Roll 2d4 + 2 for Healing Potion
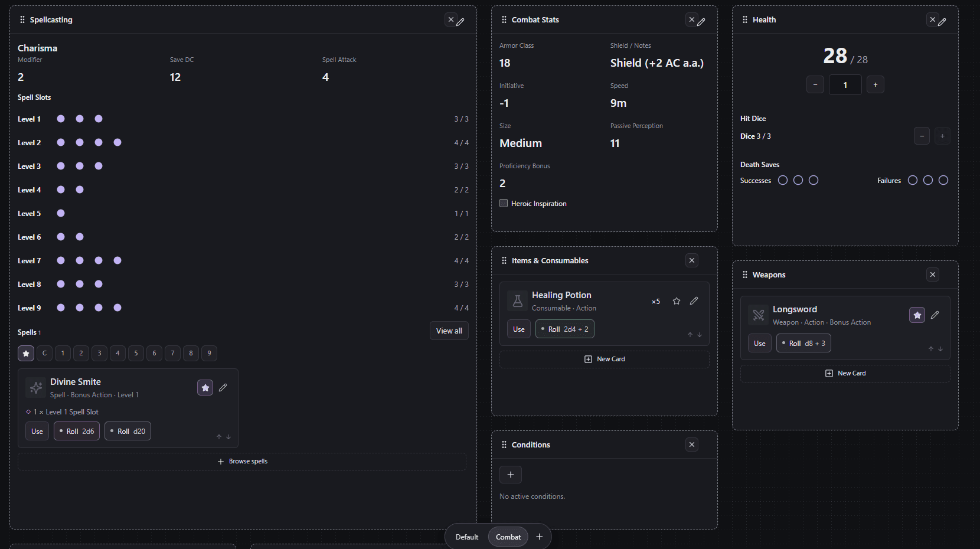This screenshot has width=980, height=549. click(565, 329)
